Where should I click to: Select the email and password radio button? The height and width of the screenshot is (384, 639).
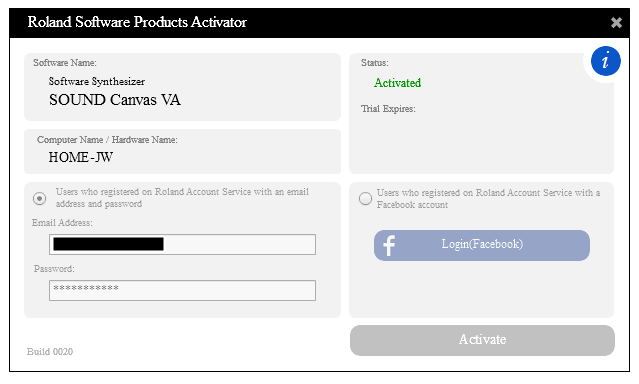(40, 199)
